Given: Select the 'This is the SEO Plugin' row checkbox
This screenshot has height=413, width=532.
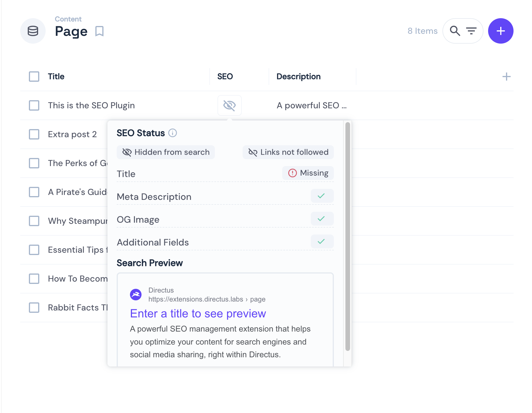Looking at the screenshot, I should point(34,105).
